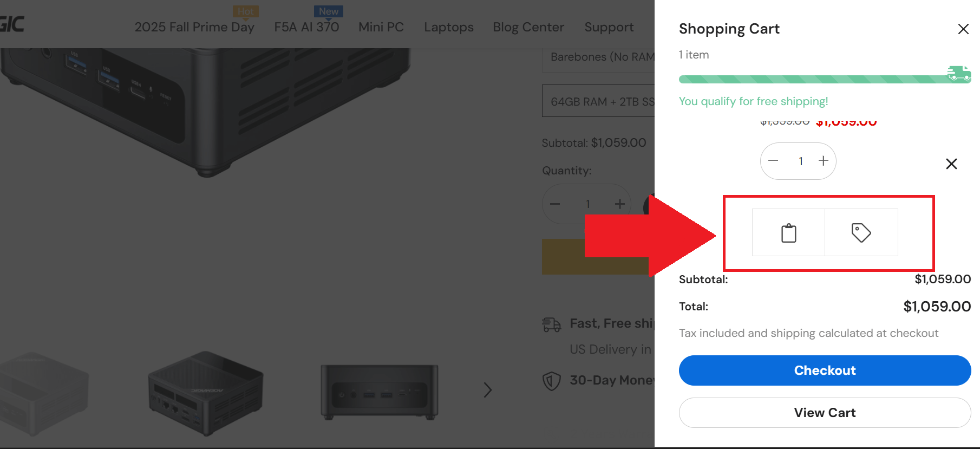980x449 pixels.
Task: Remove the item from the cart
Action: [x=951, y=164]
